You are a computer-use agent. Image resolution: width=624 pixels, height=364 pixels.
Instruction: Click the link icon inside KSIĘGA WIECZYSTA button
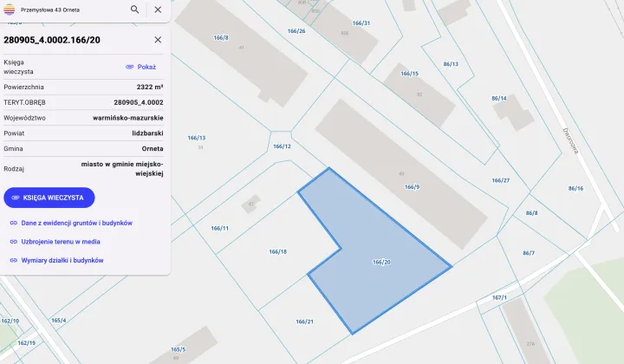[x=16, y=198]
